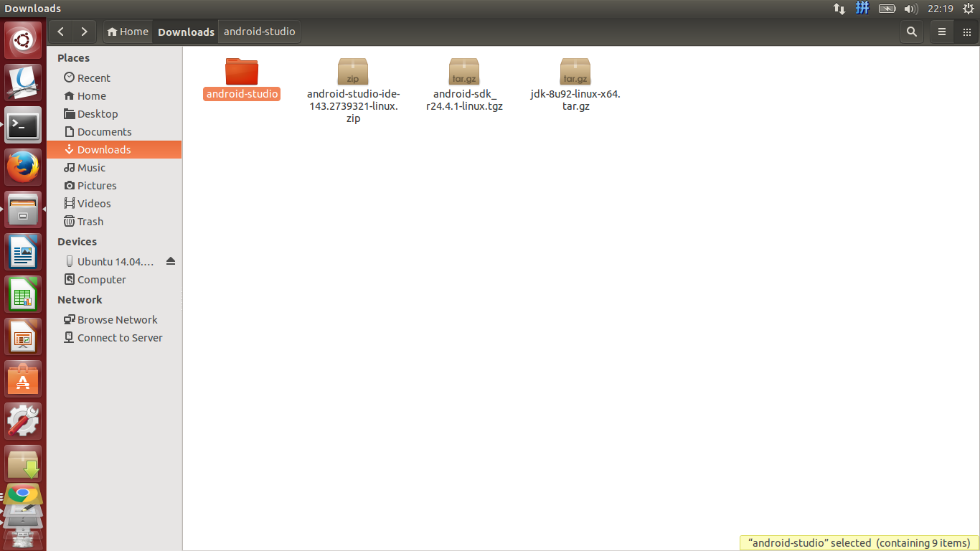Select android-studio-ide-143.2739321-linux.zip archive icon

pos(353,71)
